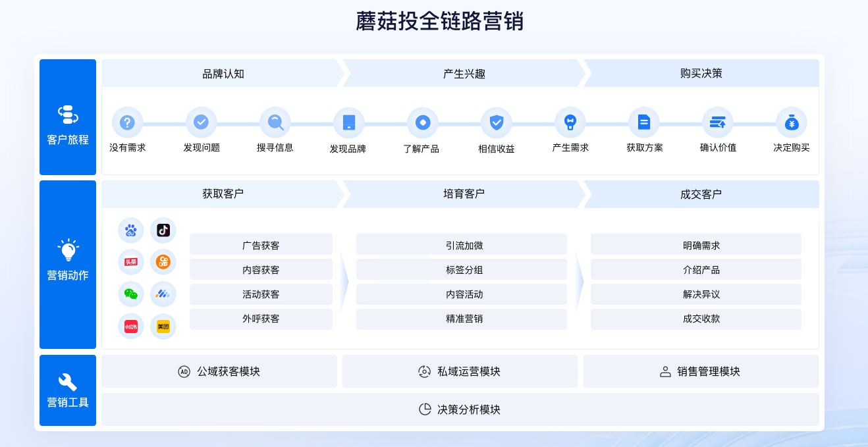Screen dimensions: 868x447
Task: Click the shield icon above 相信收益
Action: pos(497,122)
